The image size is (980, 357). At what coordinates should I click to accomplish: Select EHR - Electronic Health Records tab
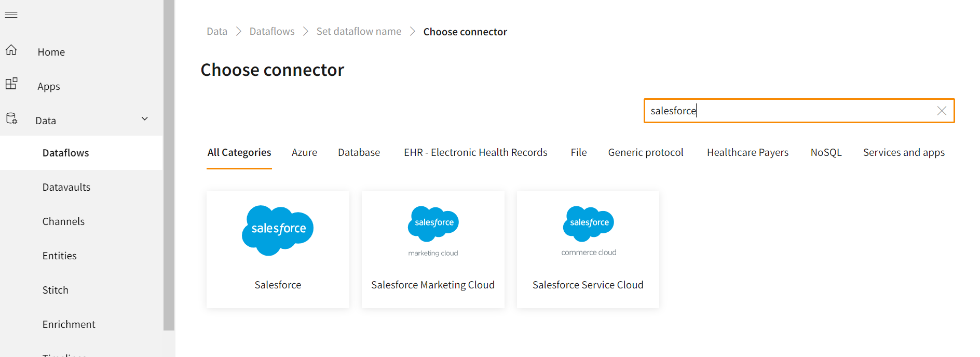pos(475,153)
